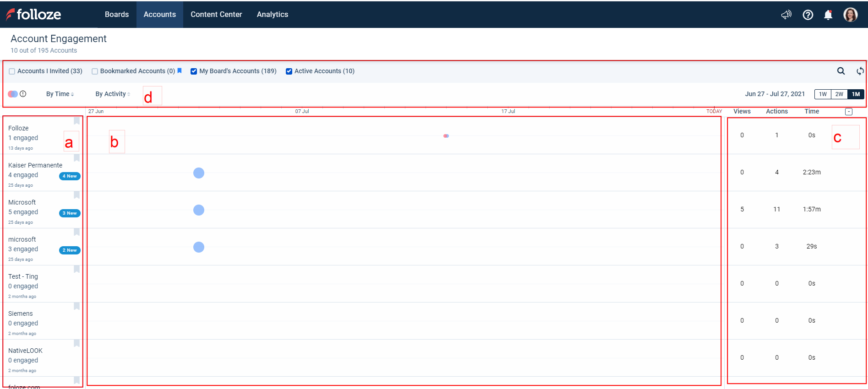Image resolution: width=868 pixels, height=389 pixels.
Task: Click the 2 New badge for microsoft
Action: point(70,250)
